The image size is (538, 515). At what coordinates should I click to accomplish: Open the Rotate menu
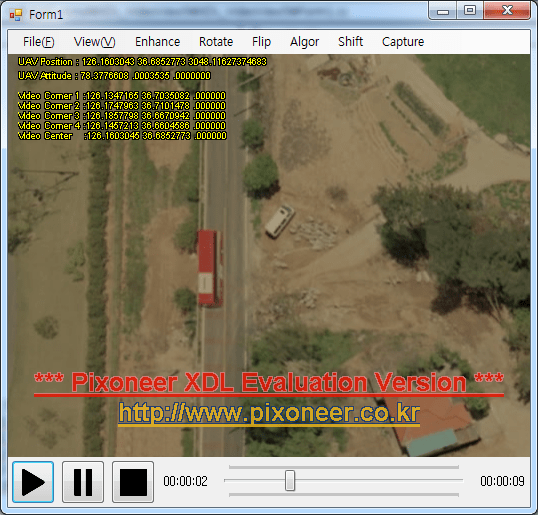point(216,42)
